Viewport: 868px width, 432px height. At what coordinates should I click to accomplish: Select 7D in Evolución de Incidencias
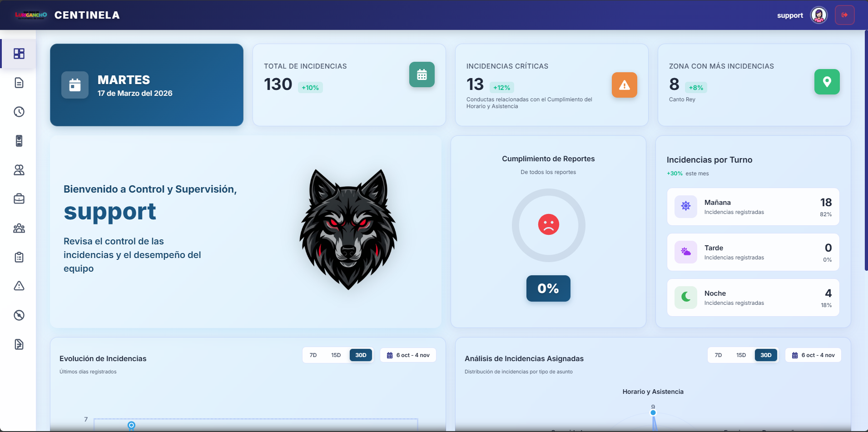click(x=313, y=355)
